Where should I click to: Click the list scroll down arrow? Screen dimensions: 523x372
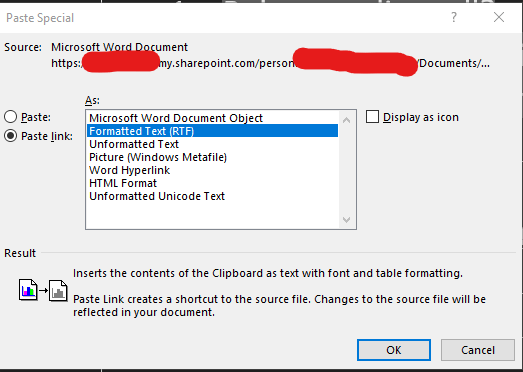pyautogui.click(x=347, y=220)
